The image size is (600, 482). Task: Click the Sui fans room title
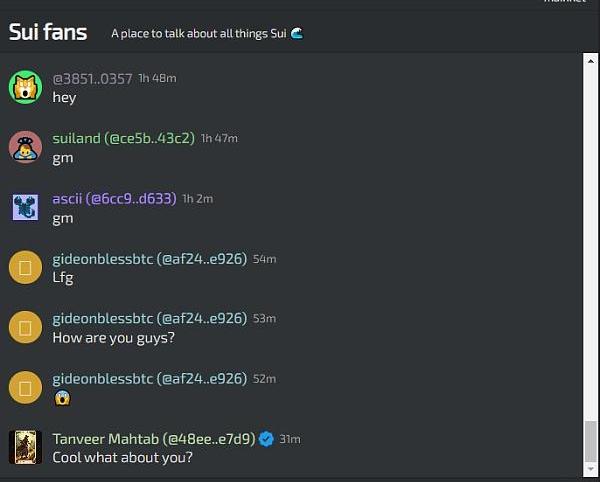coord(48,32)
